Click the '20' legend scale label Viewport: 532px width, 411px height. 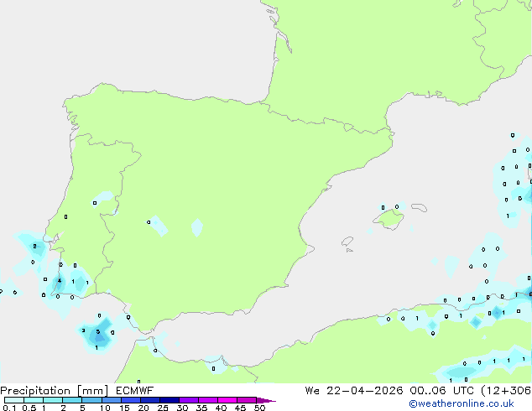[143, 408]
